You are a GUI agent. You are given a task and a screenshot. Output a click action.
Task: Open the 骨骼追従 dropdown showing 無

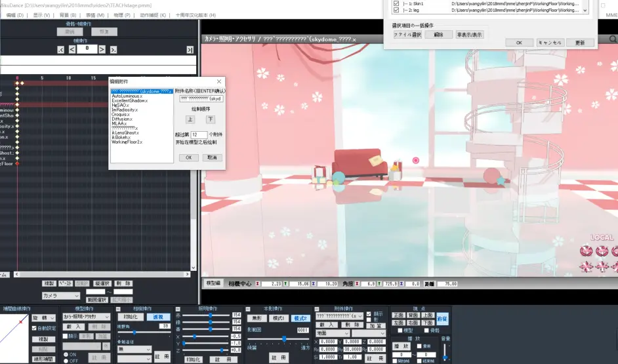(134, 350)
